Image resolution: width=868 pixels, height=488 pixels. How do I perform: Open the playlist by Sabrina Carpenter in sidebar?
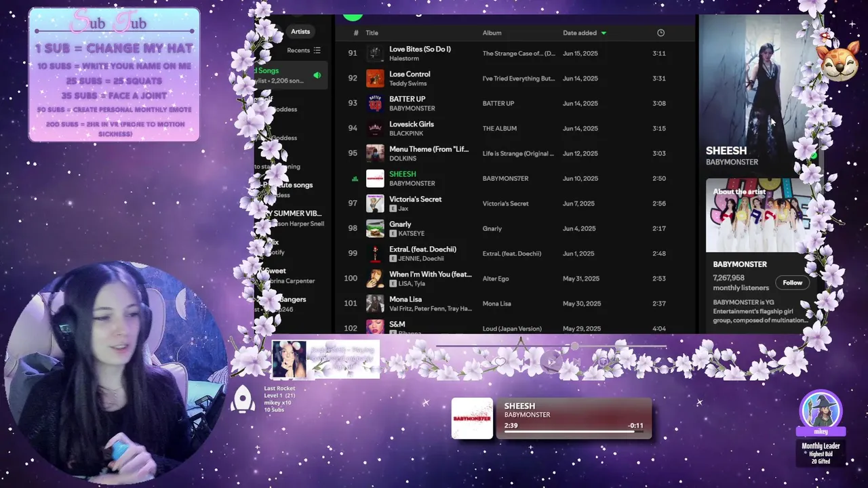(288, 276)
